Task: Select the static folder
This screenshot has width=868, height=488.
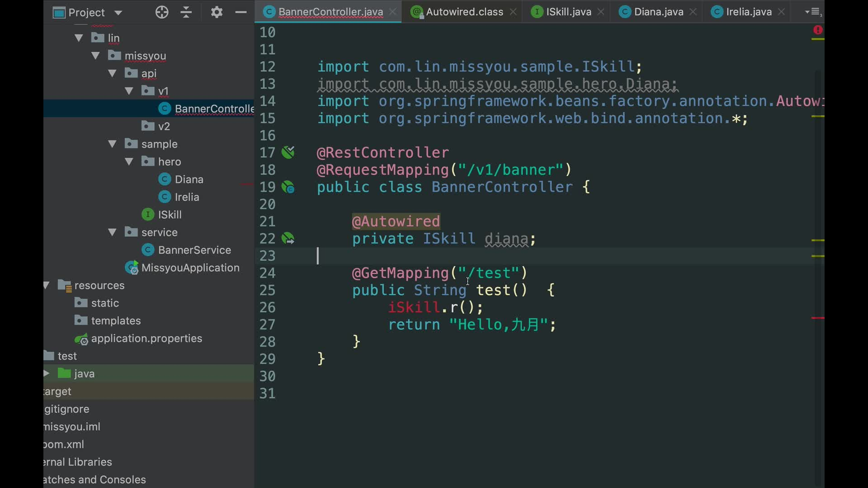Action: tap(105, 303)
